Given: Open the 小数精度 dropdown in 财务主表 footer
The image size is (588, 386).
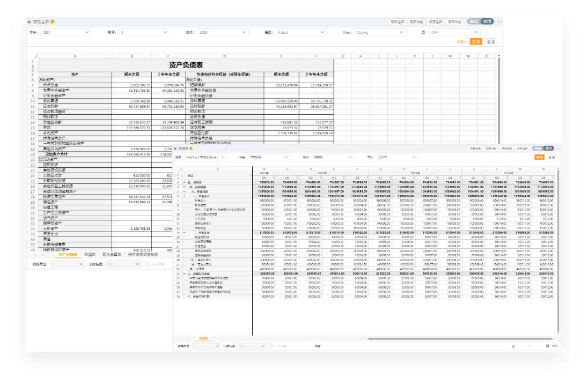Looking at the screenshot, I should (123, 264).
